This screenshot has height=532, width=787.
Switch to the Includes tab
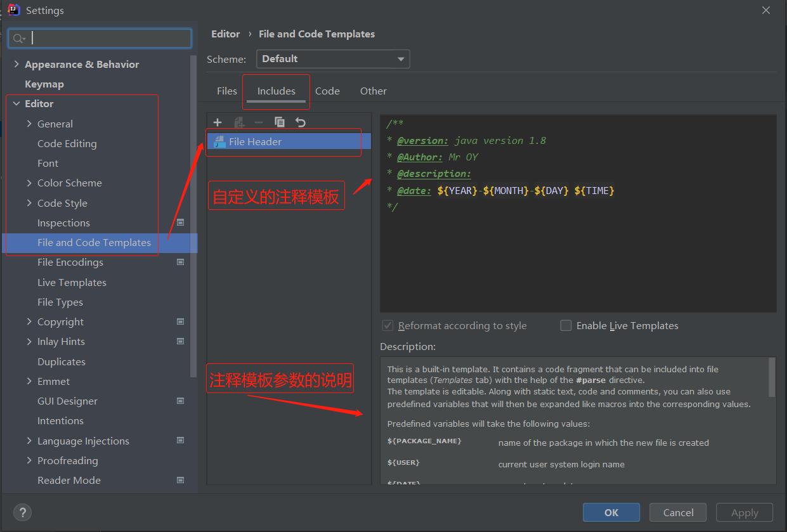[276, 91]
